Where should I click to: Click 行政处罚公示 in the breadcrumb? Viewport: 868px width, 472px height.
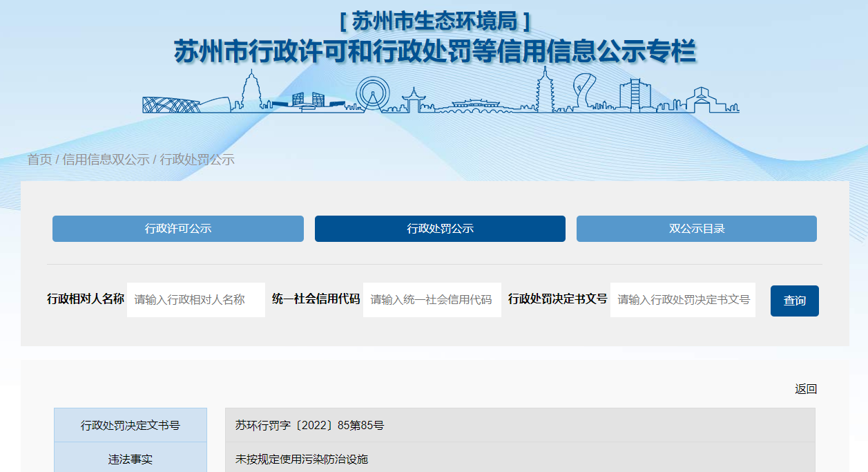point(197,160)
